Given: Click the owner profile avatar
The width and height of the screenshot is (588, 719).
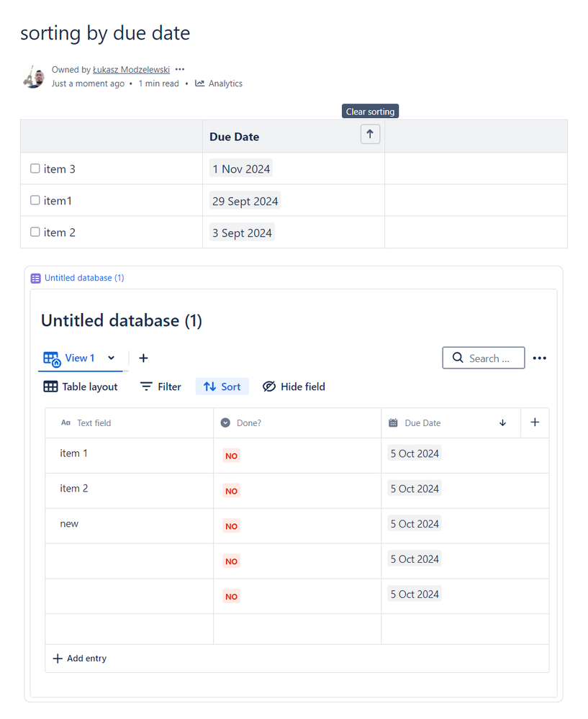Looking at the screenshot, I should (x=33, y=76).
